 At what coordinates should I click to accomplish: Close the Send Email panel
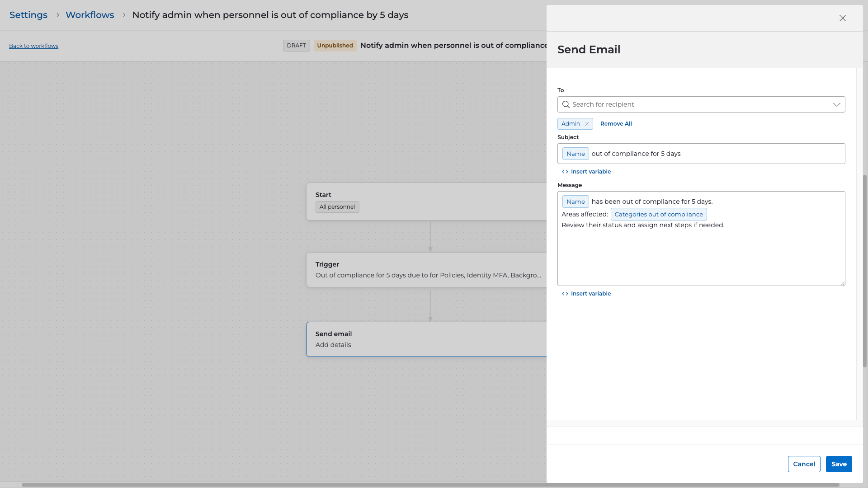tap(842, 18)
